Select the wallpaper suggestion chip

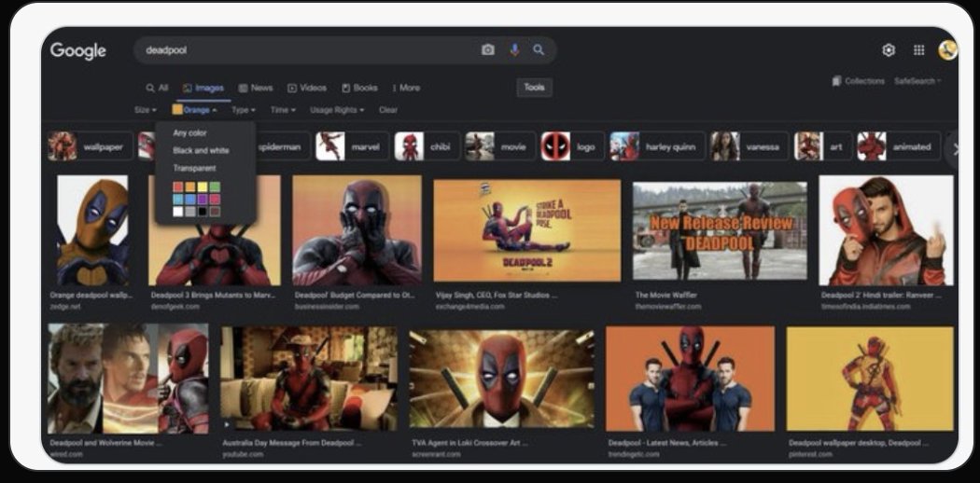pyautogui.click(x=91, y=146)
